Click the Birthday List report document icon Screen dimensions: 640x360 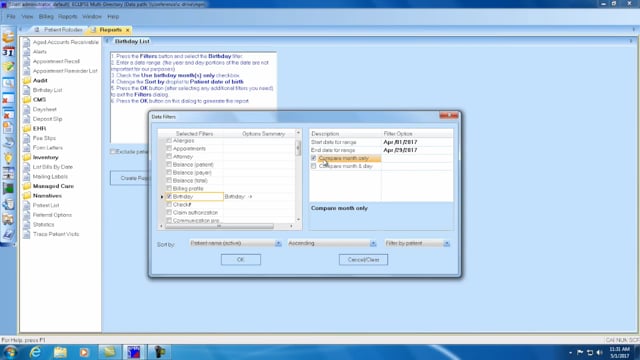tap(27, 90)
